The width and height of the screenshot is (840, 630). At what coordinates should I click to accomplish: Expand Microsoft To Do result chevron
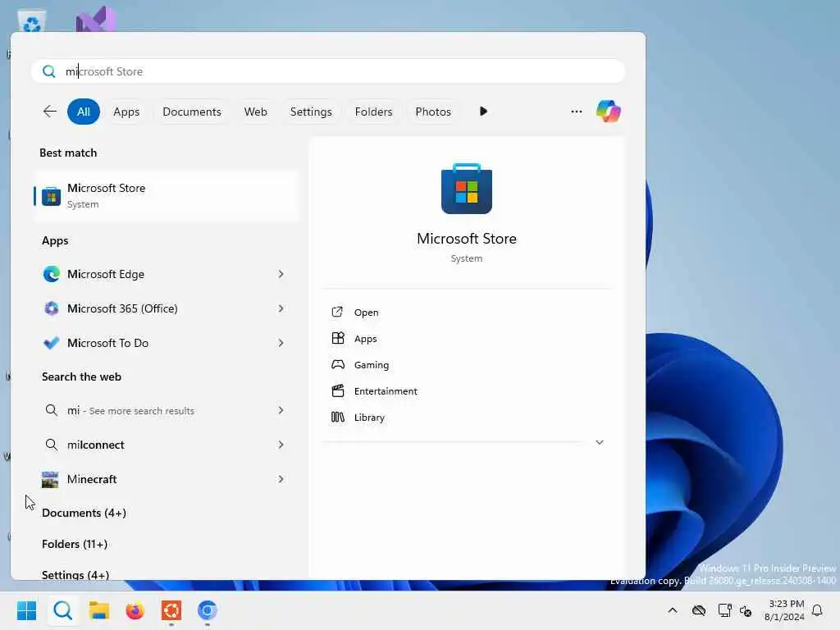[x=281, y=343]
